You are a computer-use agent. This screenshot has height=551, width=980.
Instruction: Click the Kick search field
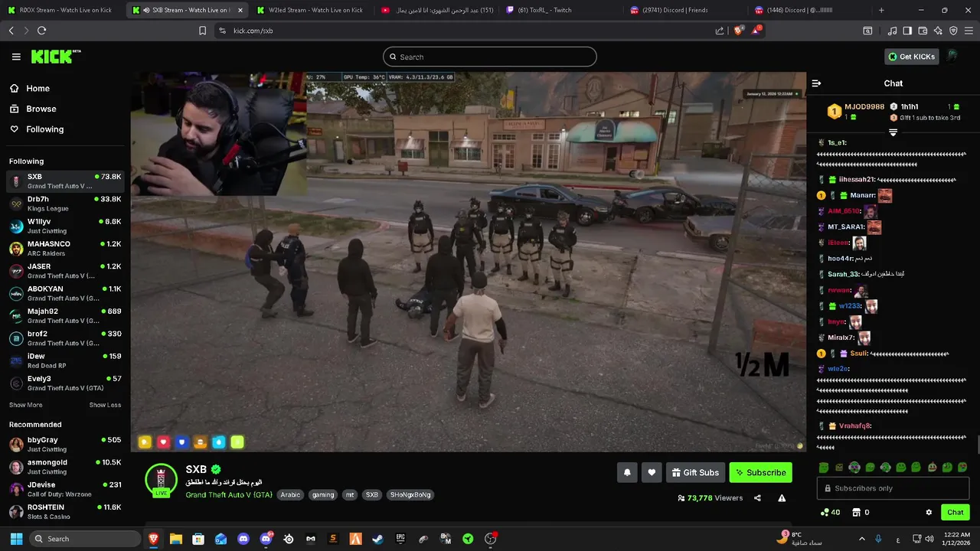point(490,57)
